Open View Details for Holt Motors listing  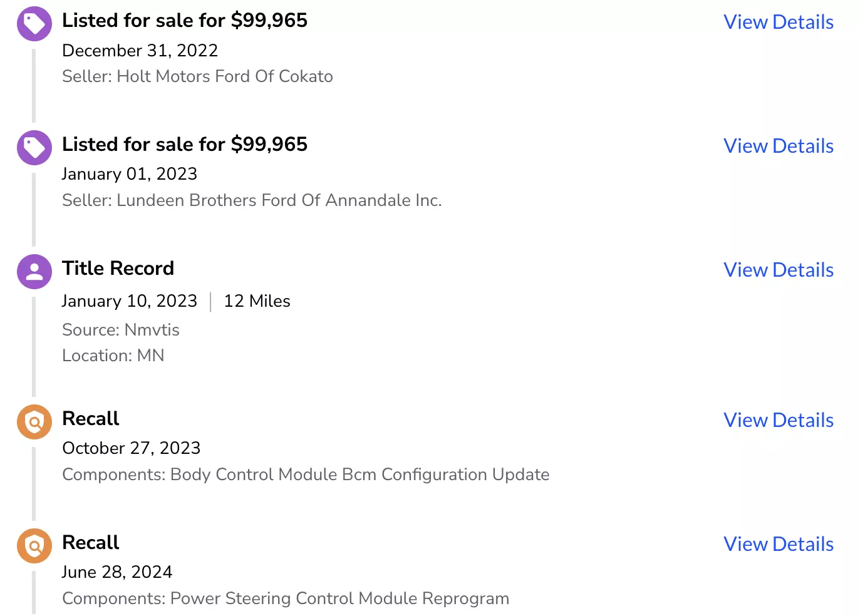pyautogui.click(x=778, y=22)
